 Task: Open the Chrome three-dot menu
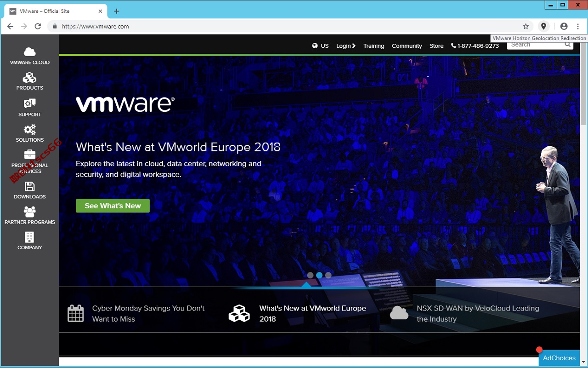click(x=578, y=26)
